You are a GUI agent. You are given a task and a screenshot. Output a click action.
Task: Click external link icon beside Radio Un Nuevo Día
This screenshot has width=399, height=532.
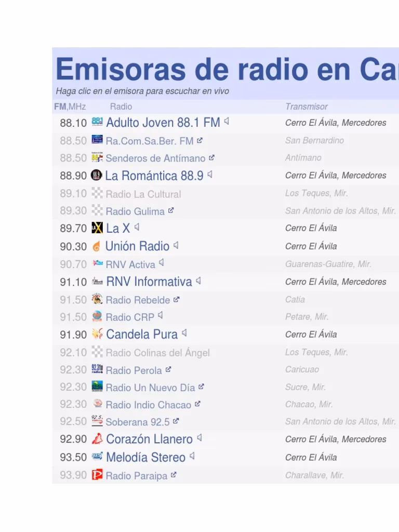[201, 387]
